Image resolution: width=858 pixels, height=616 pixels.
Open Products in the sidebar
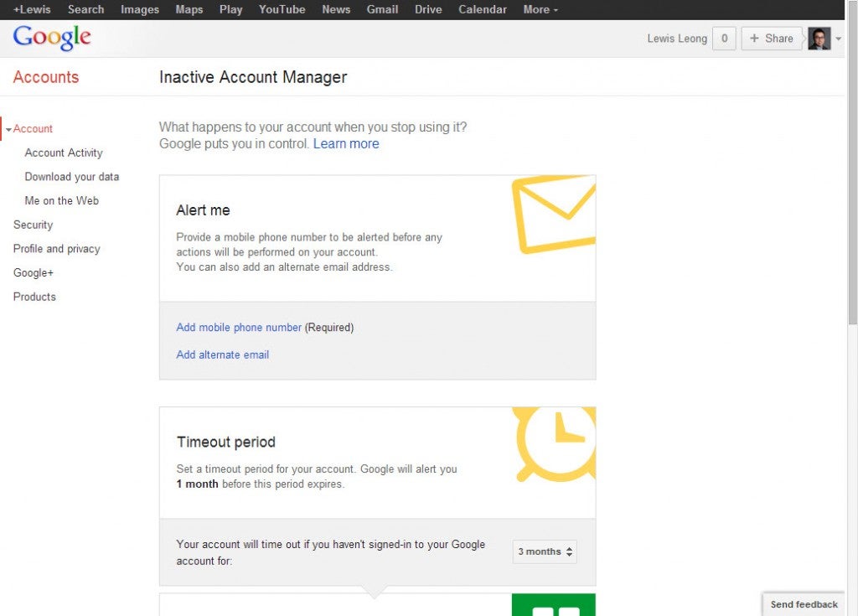point(34,297)
